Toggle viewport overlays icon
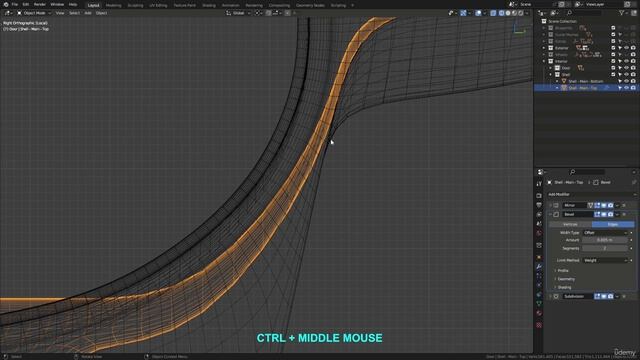The height and width of the screenshot is (360, 640). 478,13
